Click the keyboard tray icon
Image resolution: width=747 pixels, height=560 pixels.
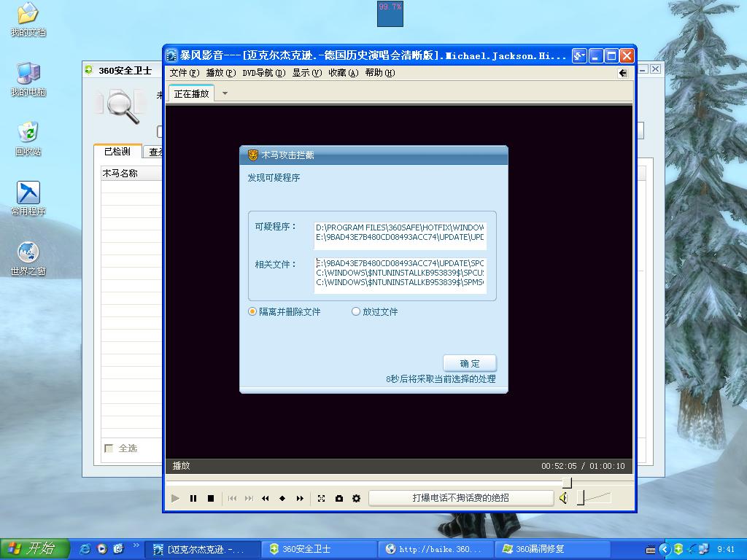(650, 550)
